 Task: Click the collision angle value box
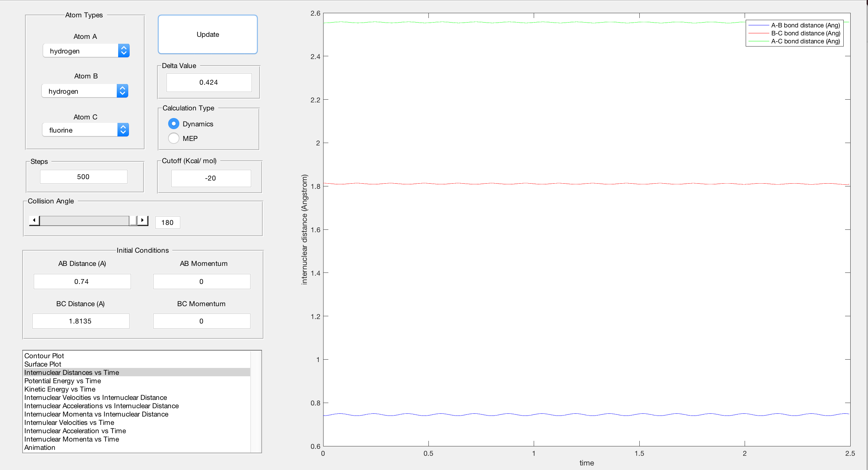[x=167, y=223]
